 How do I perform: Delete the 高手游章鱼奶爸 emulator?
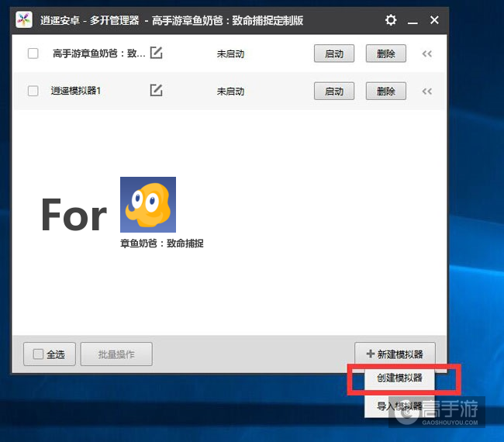[x=385, y=54]
